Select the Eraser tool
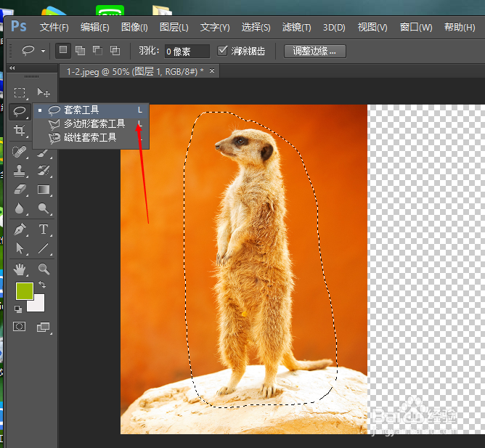 point(20,190)
